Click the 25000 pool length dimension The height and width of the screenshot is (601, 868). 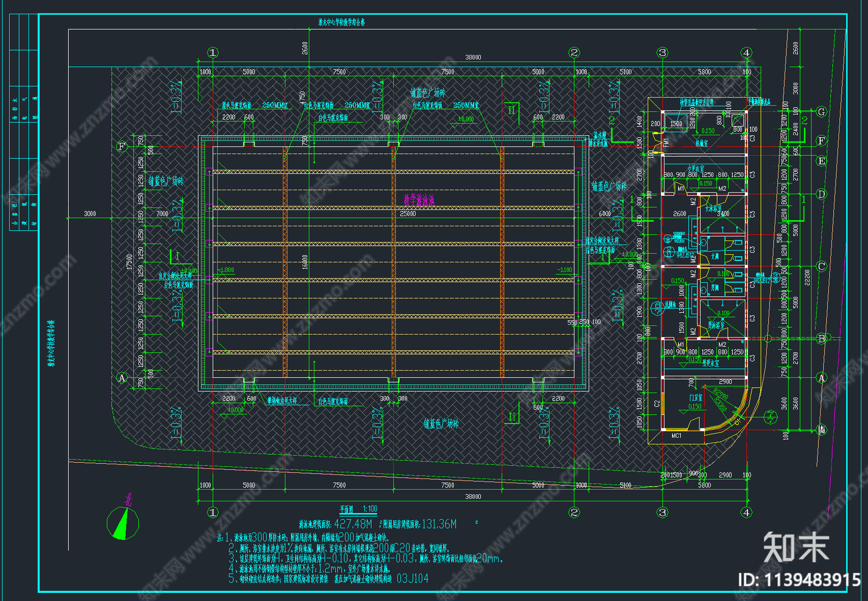[408, 214]
